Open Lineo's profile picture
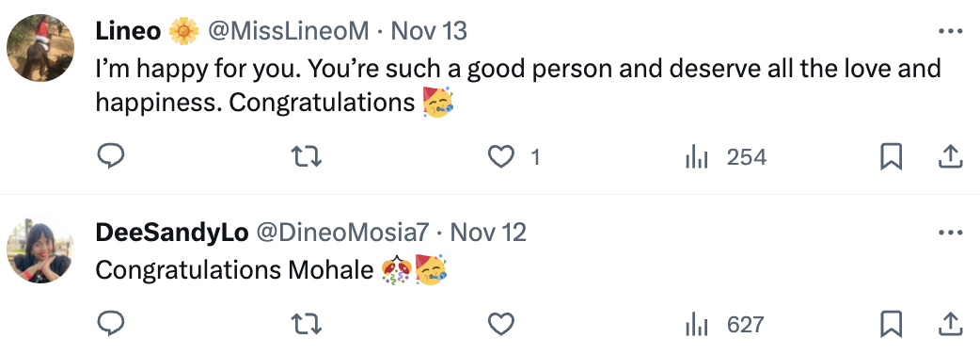This screenshot has height=354, width=980. [x=40, y=47]
